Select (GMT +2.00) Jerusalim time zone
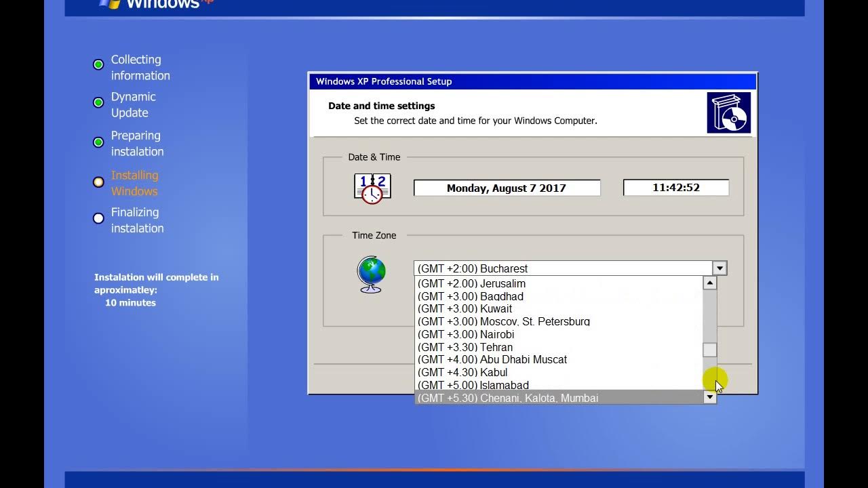This screenshot has height=488, width=868. click(559, 283)
